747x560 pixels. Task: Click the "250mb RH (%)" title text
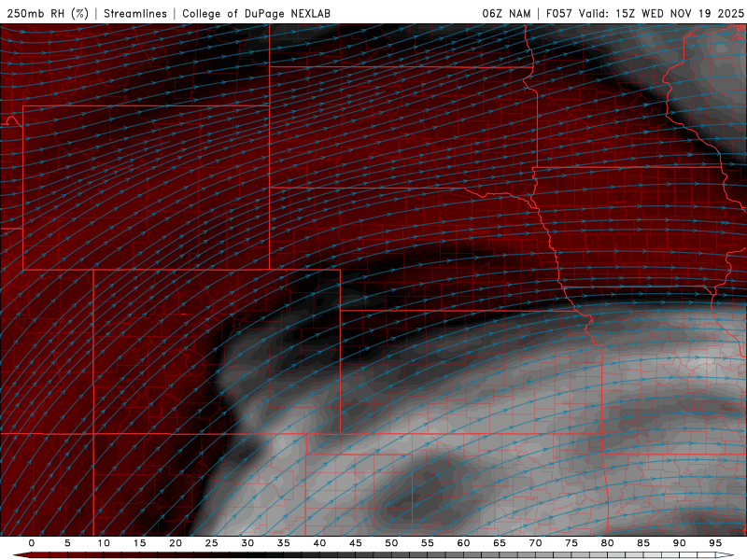tap(48, 13)
